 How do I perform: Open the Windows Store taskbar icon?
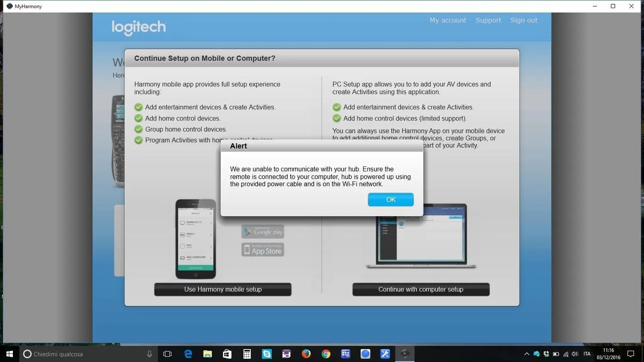227,354
